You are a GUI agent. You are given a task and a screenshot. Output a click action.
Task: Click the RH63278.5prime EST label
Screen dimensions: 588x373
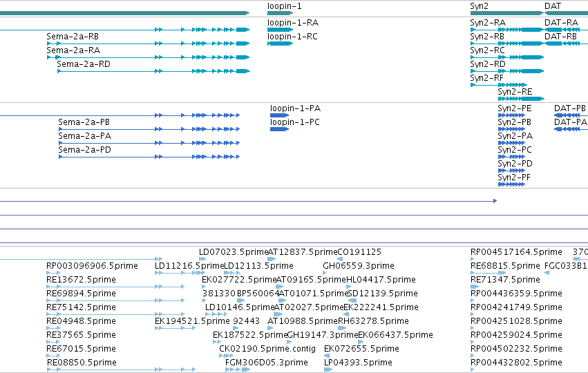(373, 322)
